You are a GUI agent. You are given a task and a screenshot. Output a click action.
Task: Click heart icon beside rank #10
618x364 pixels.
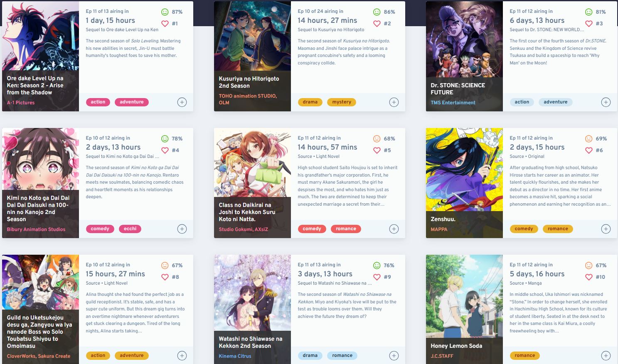coord(589,277)
